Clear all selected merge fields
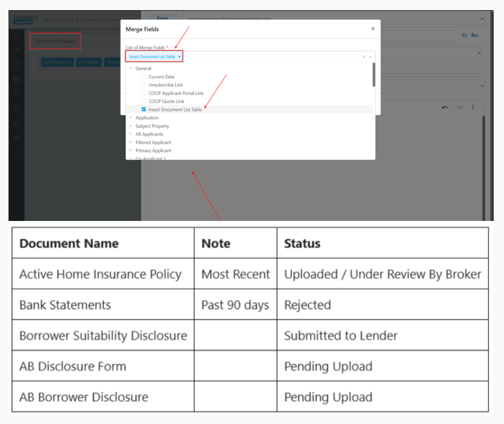Viewport: 504px width, 424px height. pyautogui.click(x=363, y=57)
